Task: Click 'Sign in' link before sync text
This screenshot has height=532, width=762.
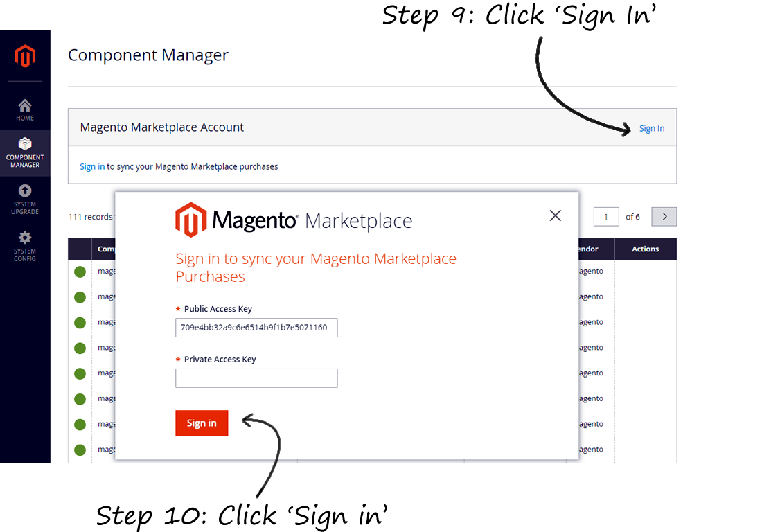Action: pyautogui.click(x=92, y=167)
